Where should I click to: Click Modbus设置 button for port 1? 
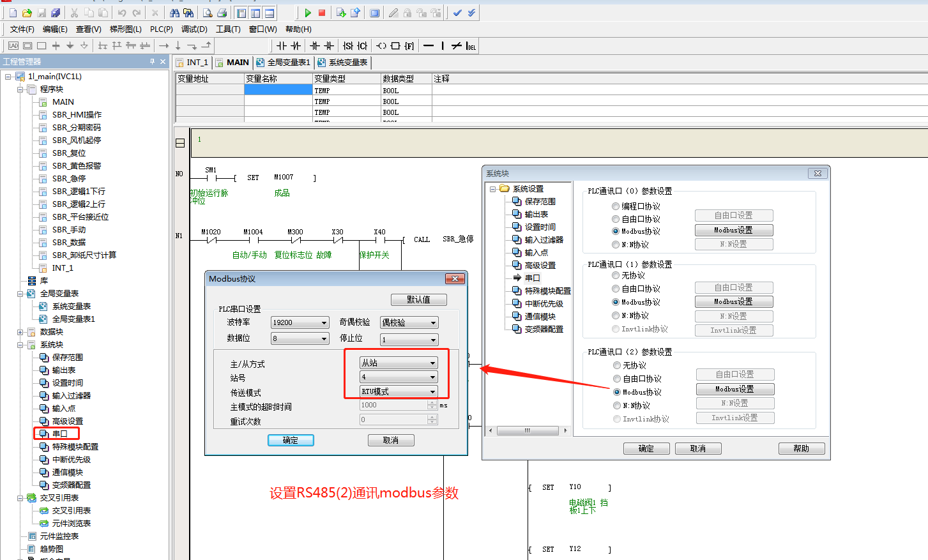[x=734, y=301]
